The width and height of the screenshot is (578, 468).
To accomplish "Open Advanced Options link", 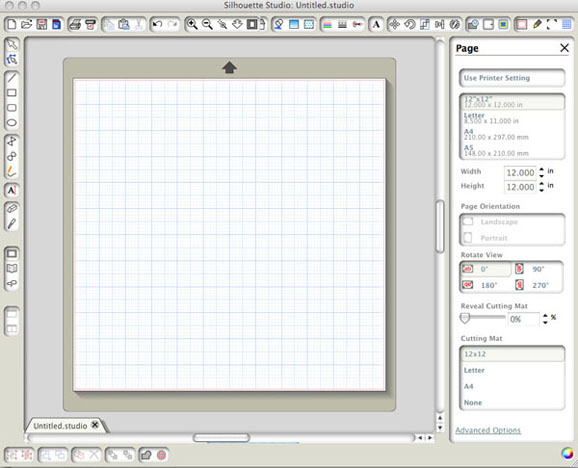I will click(488, 430).
